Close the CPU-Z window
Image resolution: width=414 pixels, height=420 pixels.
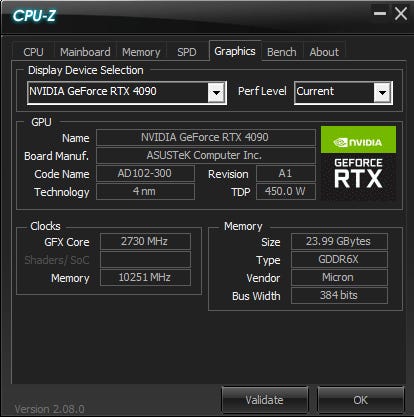click(x=401, y=14)
